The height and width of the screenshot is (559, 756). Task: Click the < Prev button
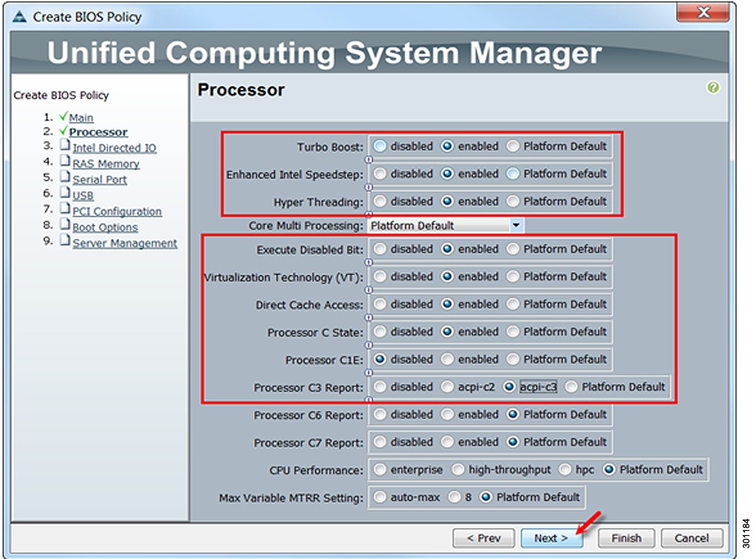coord(484,538)
